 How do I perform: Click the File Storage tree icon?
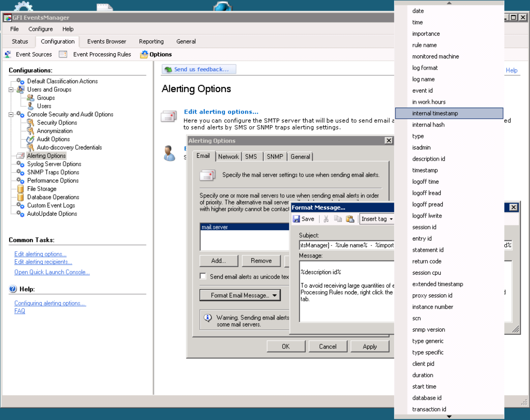pos(20,189)
